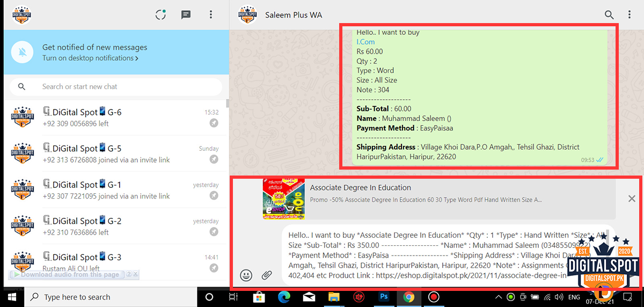Click the attachment paperclip icon
The height and width of the screenshot is (307, 644).
pos(267,275)
